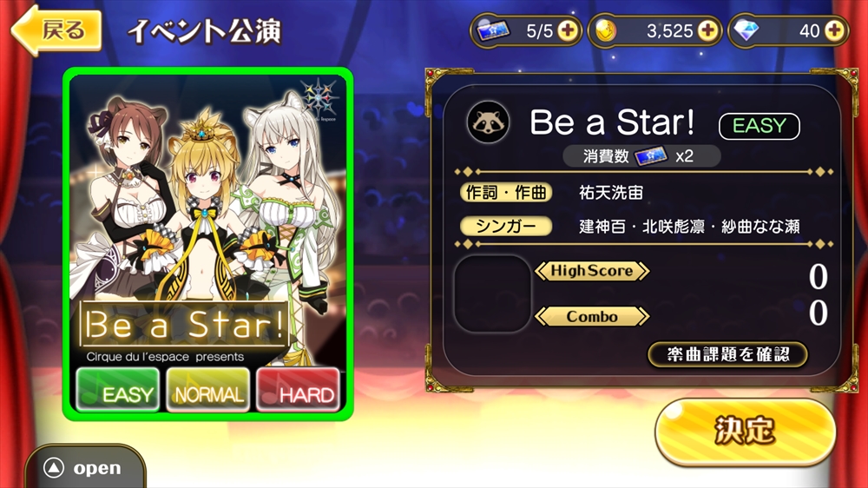Click the diamond gem icon in top bar
Viewport: 868px width, 488px height.
746,30
